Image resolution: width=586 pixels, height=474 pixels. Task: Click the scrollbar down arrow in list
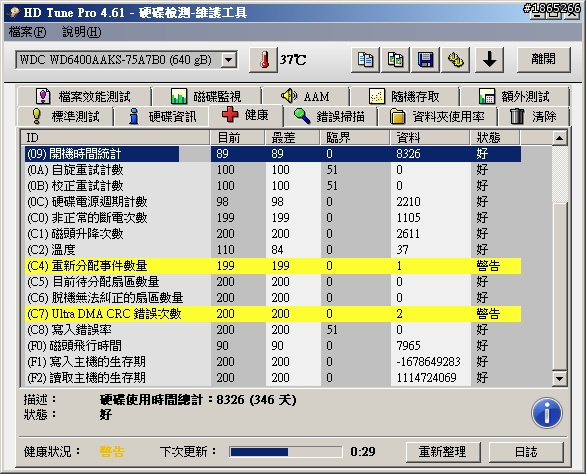click(559, 379)
